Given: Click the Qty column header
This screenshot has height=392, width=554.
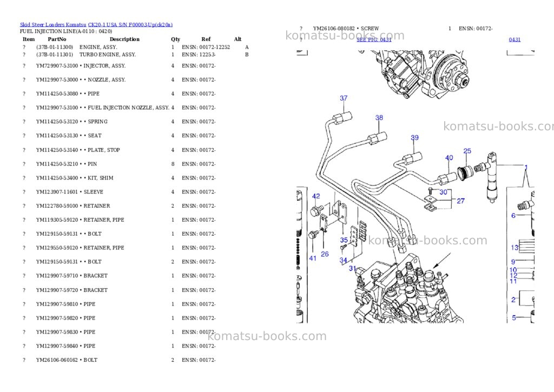Looking at the screenshot, I should tap(175, 39).
